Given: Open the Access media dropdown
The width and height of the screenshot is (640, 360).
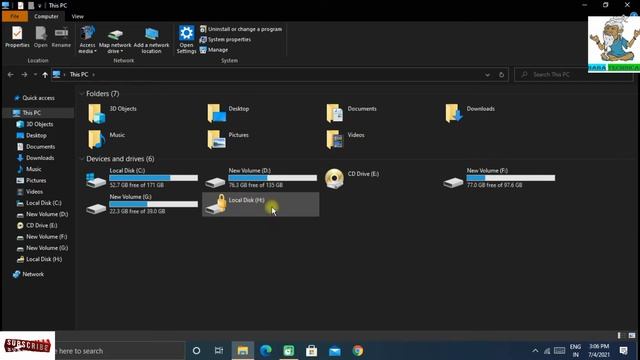Looking at the screenshot, I should click(x=87, y=40).
